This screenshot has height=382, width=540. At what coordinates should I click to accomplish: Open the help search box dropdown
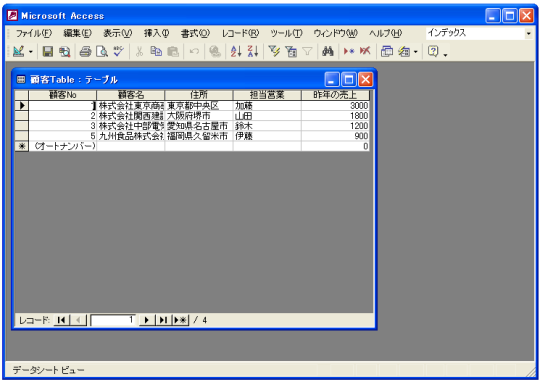529,33
